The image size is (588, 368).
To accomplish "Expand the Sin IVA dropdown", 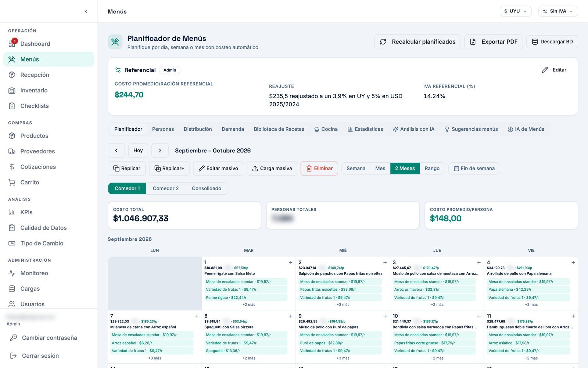I will coord(558,11).
